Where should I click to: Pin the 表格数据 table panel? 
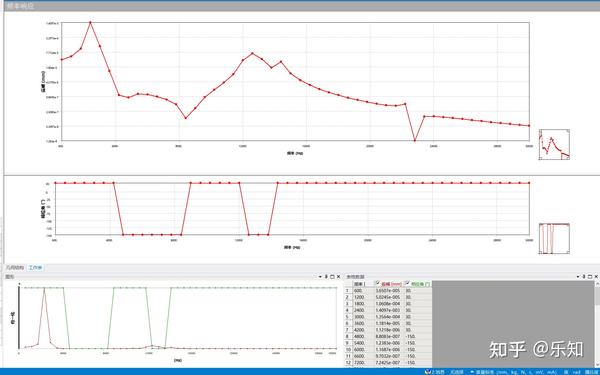584,276
